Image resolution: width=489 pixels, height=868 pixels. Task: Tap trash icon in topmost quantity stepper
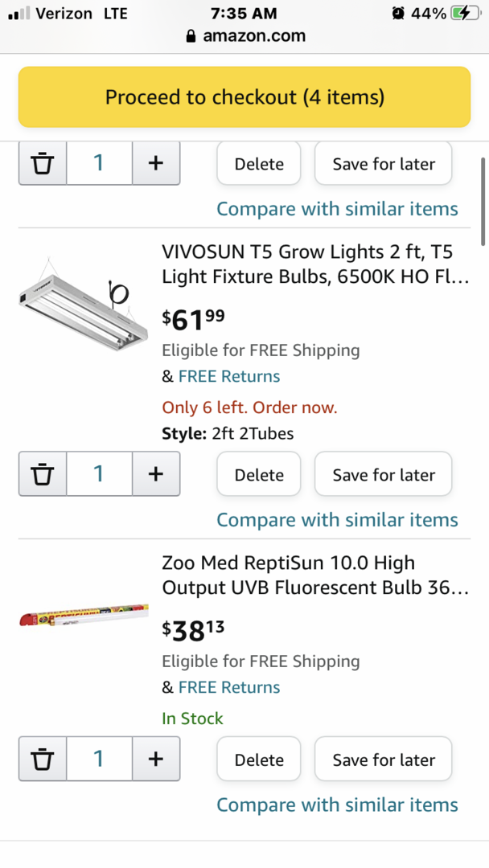click(x=43, y=163)
